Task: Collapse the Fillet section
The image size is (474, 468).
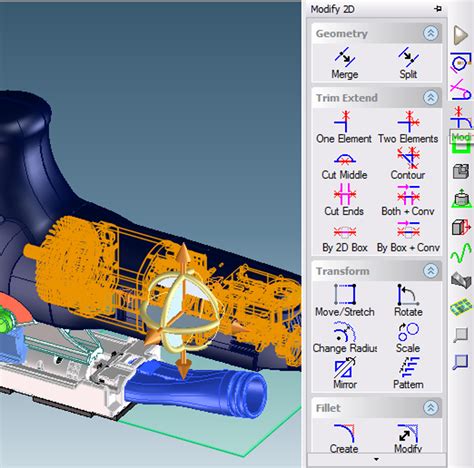Action: click(431, 408)
